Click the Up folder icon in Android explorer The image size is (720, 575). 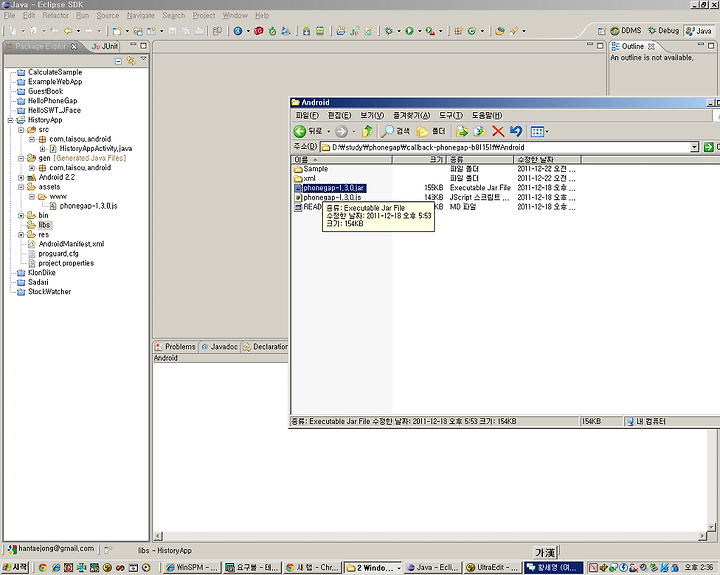[367, 131]
